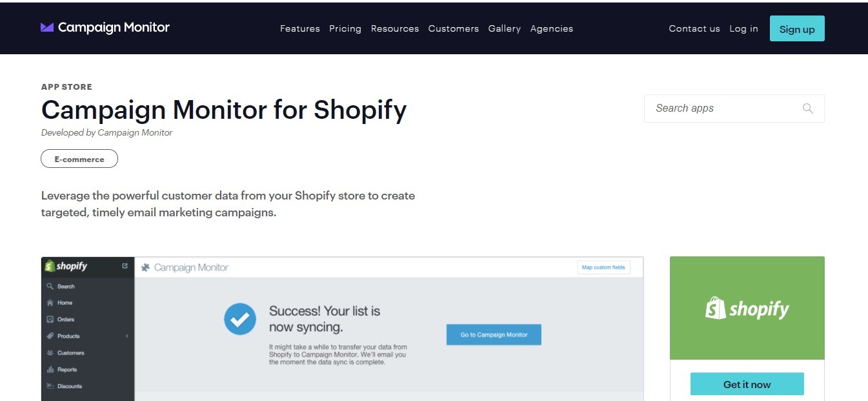Viewport: 868px width, 401px height.
Task: Open the Gallery menu item
Action: click(x=504, y=28)
